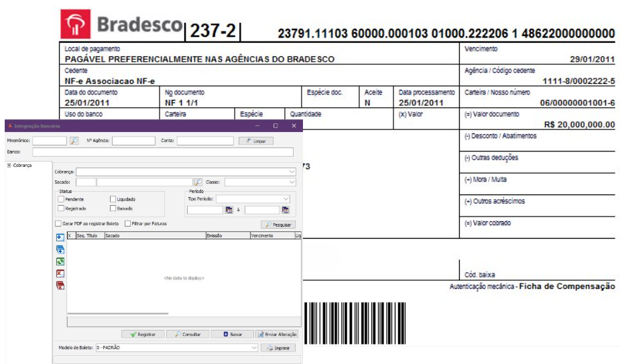Minimize the Integração Bancária window
The width and height of the screenshot is (620, 364).
(257, 126)
